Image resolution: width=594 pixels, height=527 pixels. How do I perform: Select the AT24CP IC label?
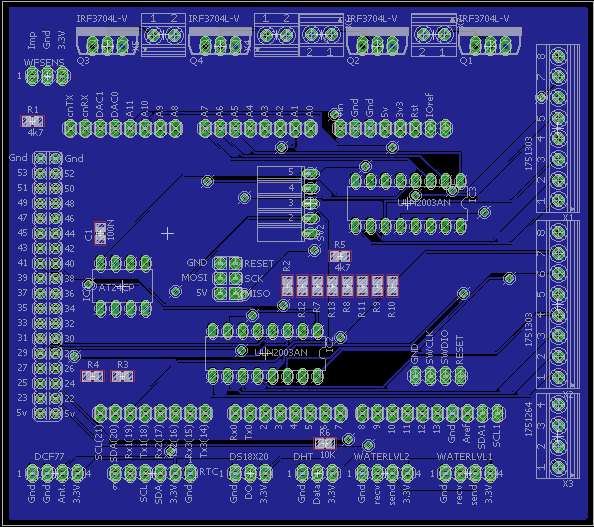[x=116, y=288]
